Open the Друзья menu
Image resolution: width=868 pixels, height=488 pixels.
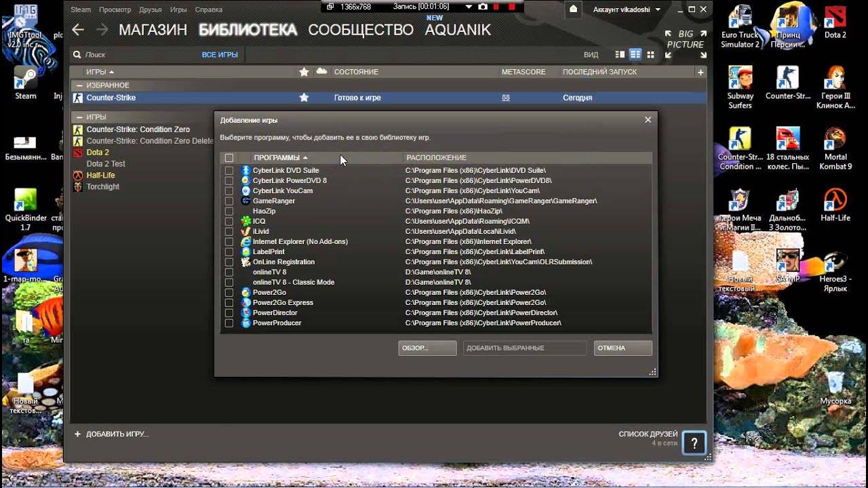[x=151, y=9]
